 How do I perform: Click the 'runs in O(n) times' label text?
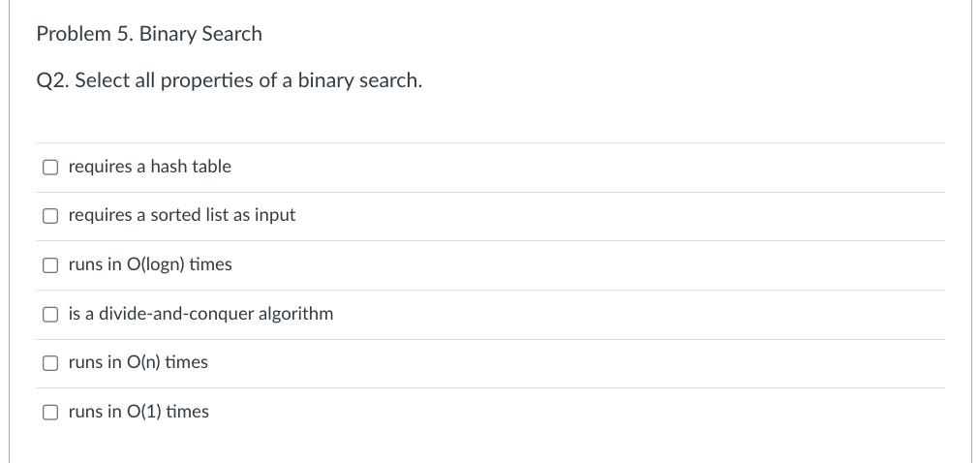[x=138, y=362]
